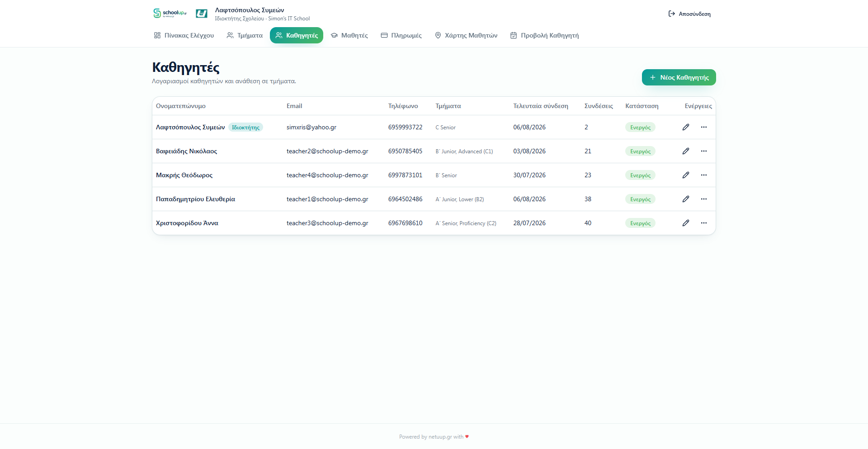868x449 pixels.
Task: Open the Τμήματα tab
Action: (x=245, y=35)
